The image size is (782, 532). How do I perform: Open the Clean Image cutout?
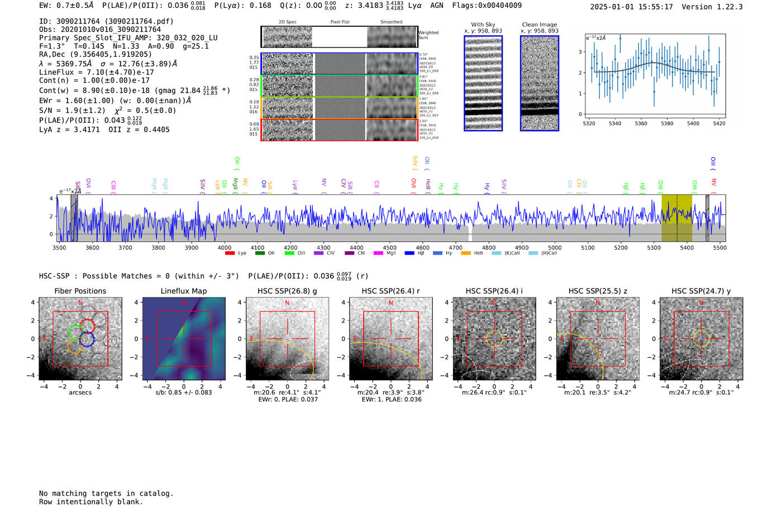pos(540,83)
